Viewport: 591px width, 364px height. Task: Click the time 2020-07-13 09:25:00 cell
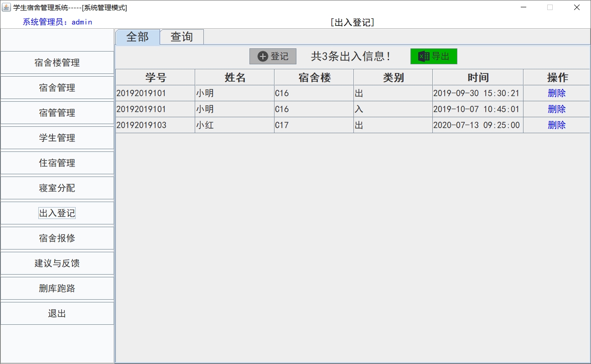pos(478,125)
